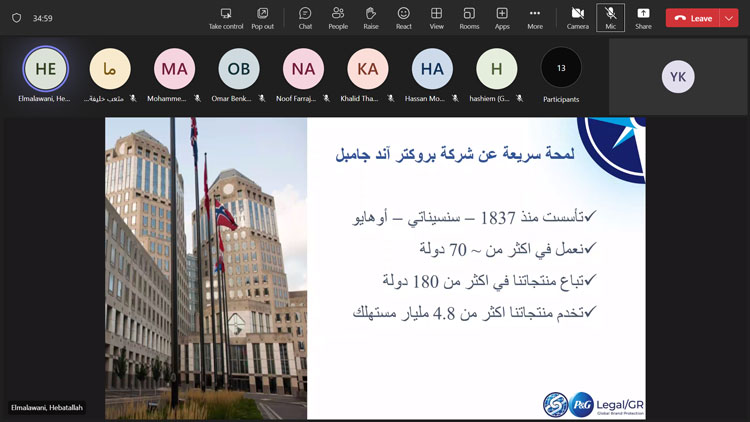Expand the Leave options dropdown arrow
The width and height of the screenshot is (750, 422).
click(730, 18)
